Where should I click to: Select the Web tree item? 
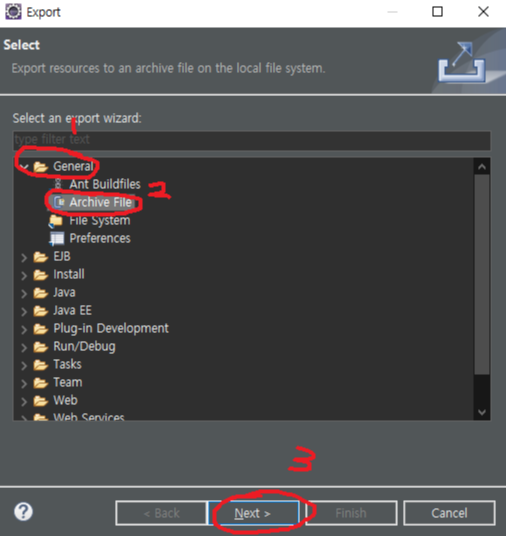[x=65, y=400]
